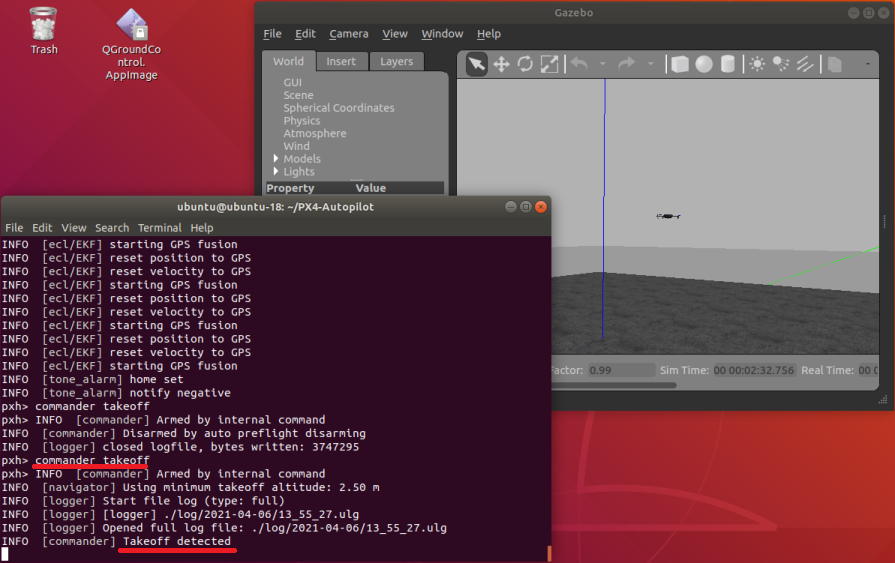
Task: Select the arrow selection mode tool in Gazebo
Action: tap(477, 64)
